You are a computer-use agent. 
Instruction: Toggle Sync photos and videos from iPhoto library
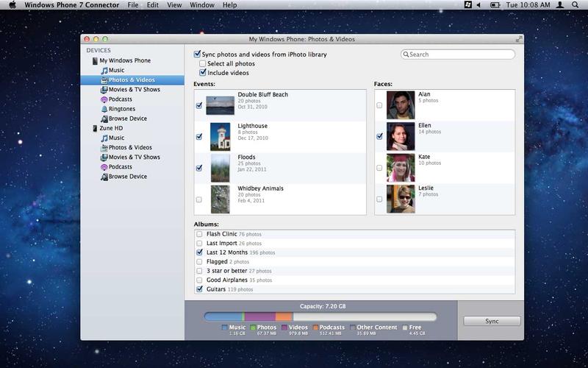[x=197, y=54]
